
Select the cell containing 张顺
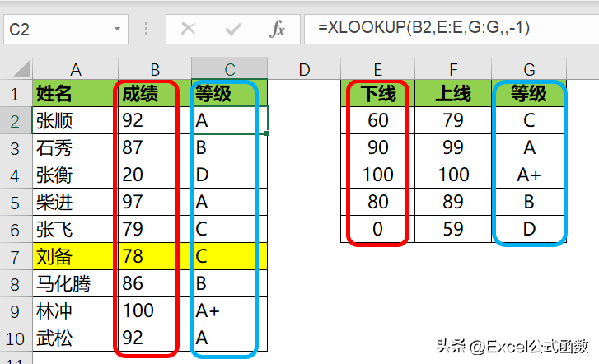[x=75, y=120]
